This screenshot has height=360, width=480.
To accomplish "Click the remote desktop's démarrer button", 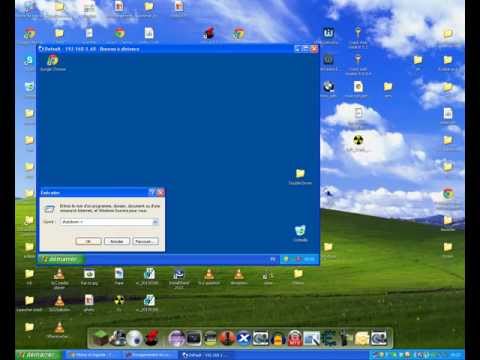I will [x=60, y=259].
